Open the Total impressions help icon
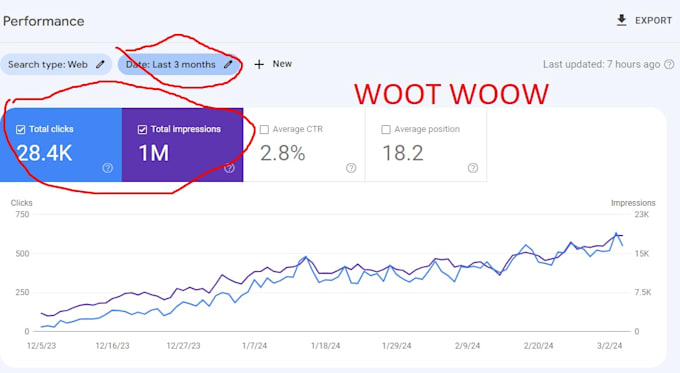This screenshot has height=373, width=680. point(229,168)
